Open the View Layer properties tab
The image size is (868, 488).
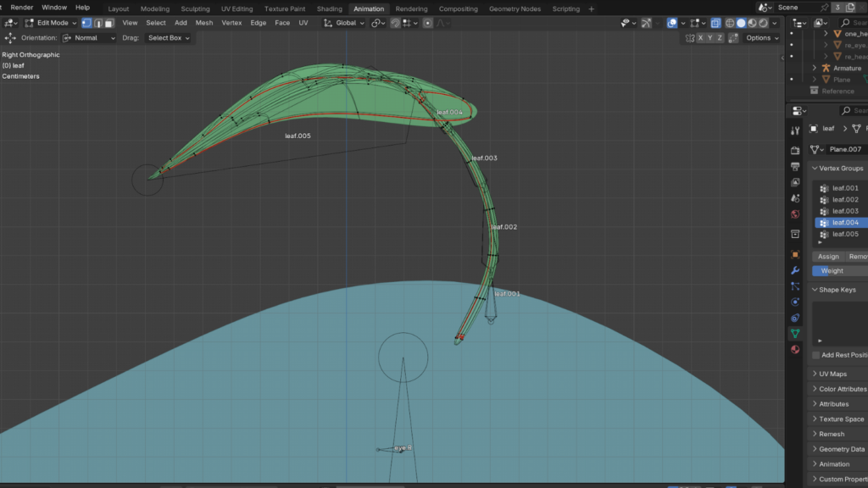tap(795, 182)
